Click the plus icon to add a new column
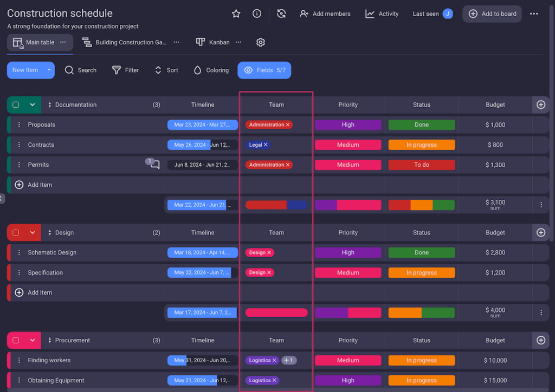The height and width of the screenshot is (392, 555). pyautogui.click(x=540, y=104)
